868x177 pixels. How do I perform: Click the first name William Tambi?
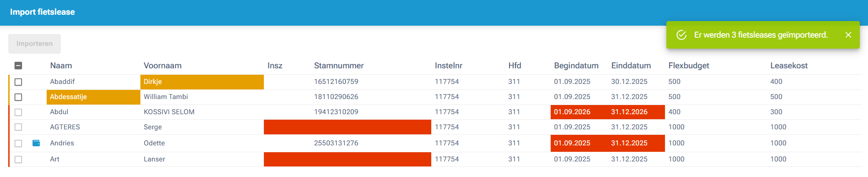click(x=166, y=97)
